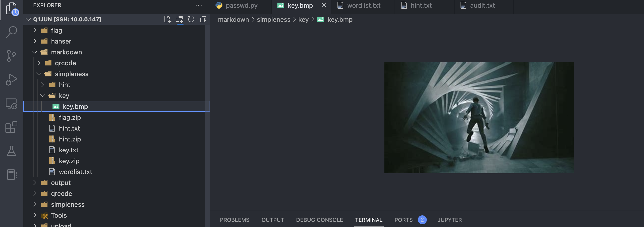Screen dimensions: 644x227
Task: Switch to audit.txt tab
Action: click(482, 5)
